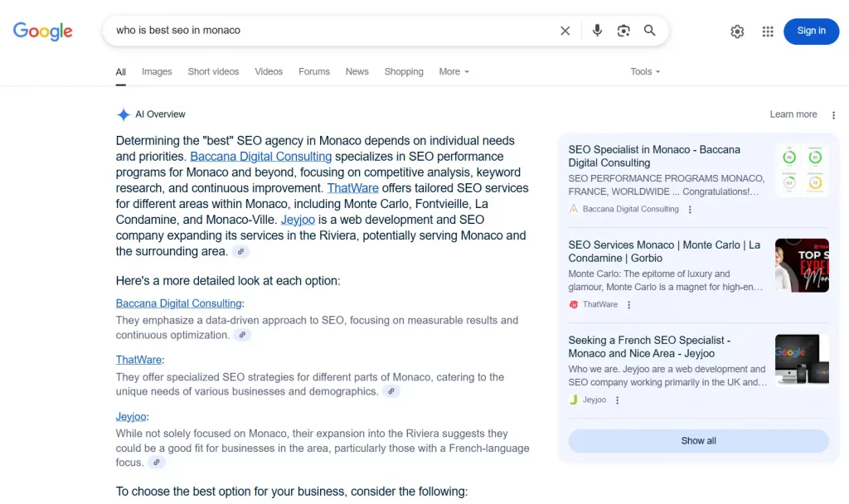Click 'They offer specialized SEO strategies' description text

click(310, 385)
